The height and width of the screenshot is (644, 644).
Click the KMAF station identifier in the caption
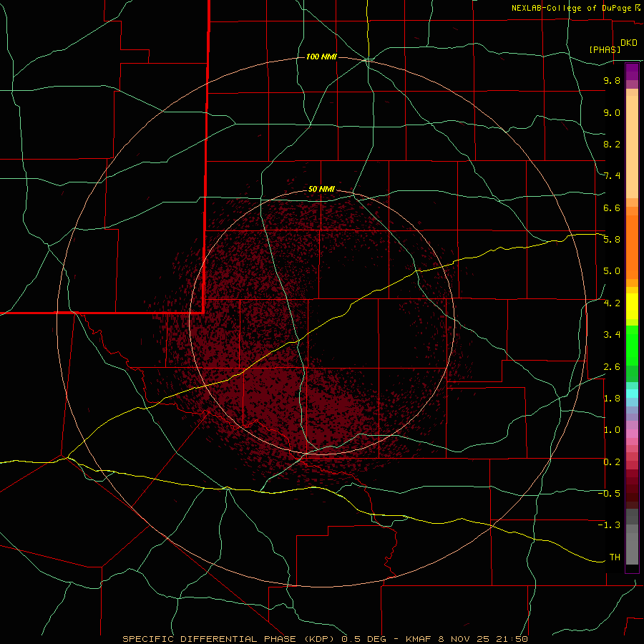click(420, 639)
